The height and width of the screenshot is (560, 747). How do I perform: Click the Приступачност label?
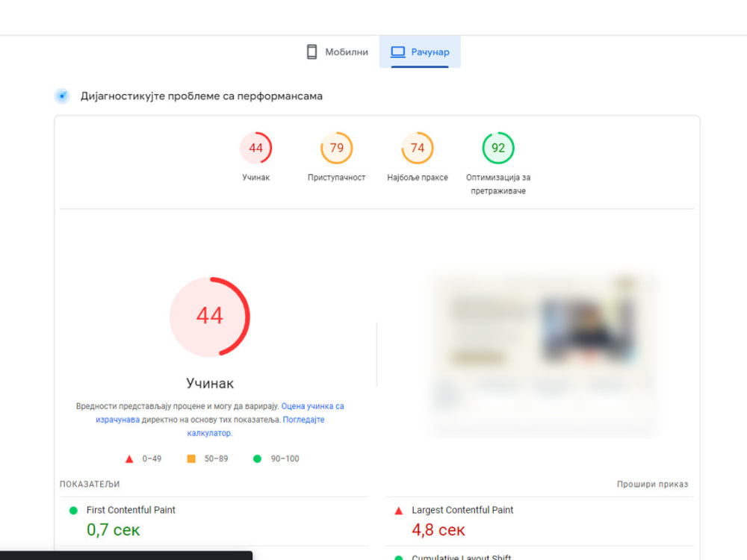point(336,177)
